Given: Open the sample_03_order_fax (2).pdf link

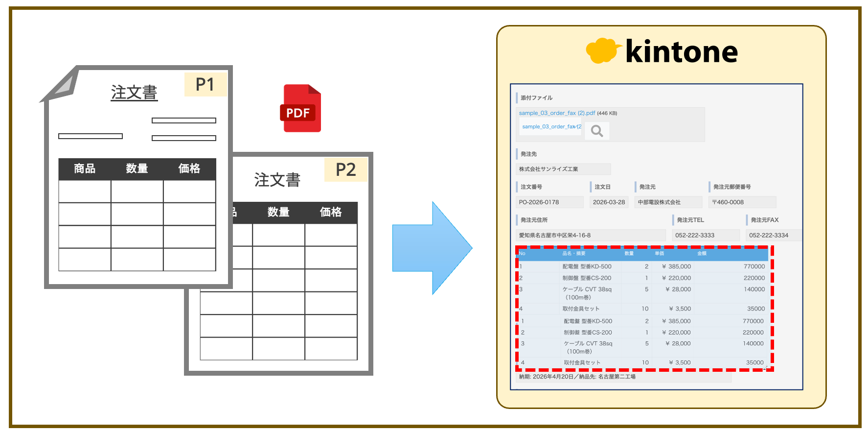Looking at the screenshot, I should pos(557,113).
